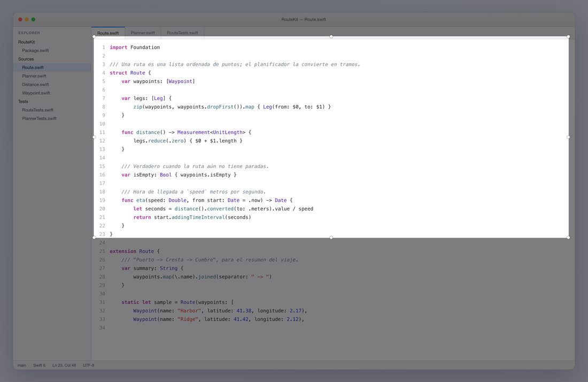Click the main branch status item

coord(22,365)
